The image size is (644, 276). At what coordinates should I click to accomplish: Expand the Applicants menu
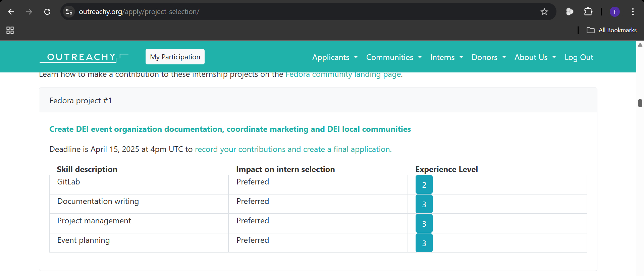[x=335, y=57]
